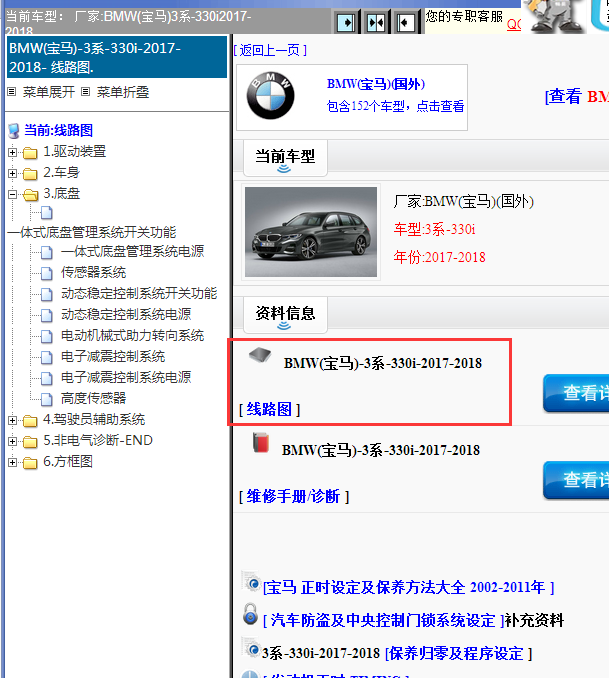Click document icon beside 一体式底盘管理系统电源
The width and height of the screenshot is (609, 678).
pos(47,252)
